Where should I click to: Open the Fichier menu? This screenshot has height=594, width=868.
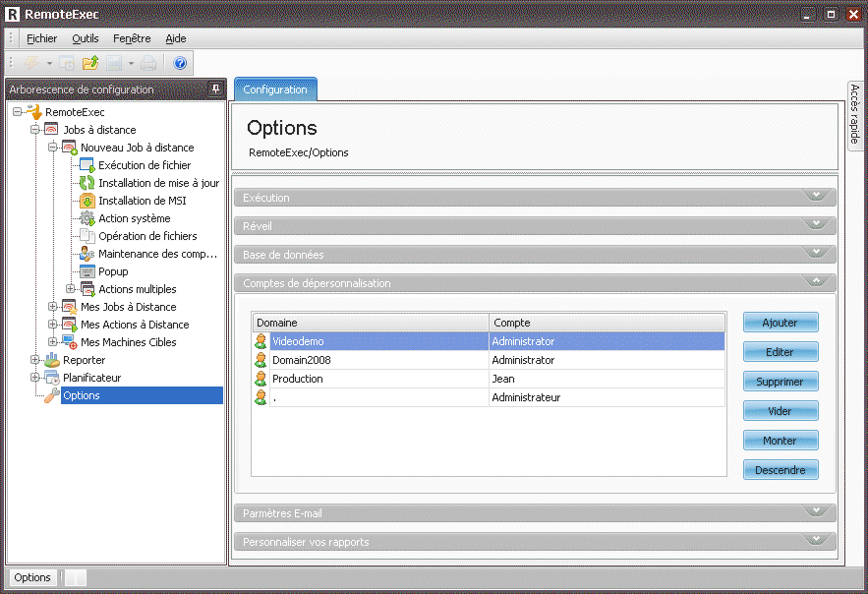click(x=41, y=38)
